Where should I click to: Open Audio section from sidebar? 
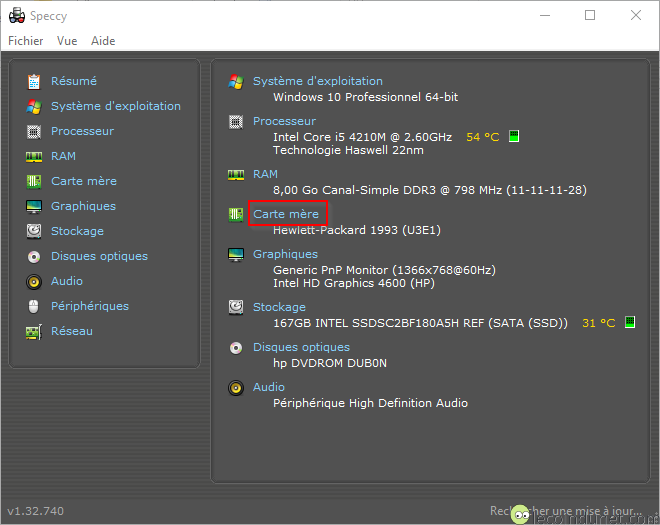pos(67,281)
